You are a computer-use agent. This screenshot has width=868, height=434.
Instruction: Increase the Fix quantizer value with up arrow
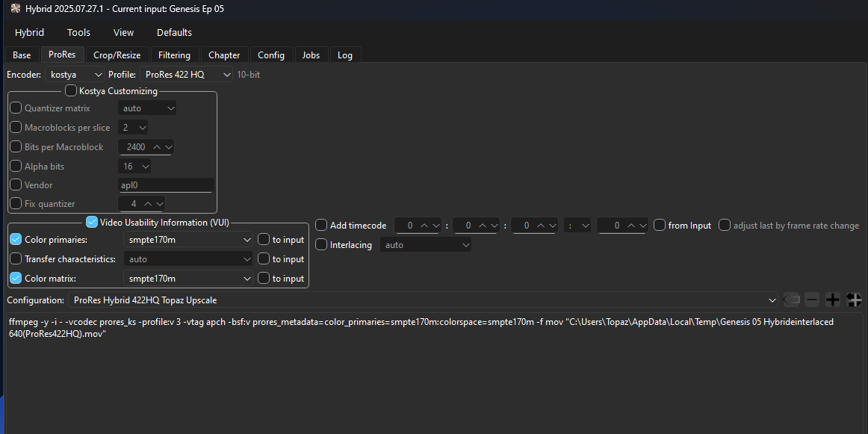[147, 204]
